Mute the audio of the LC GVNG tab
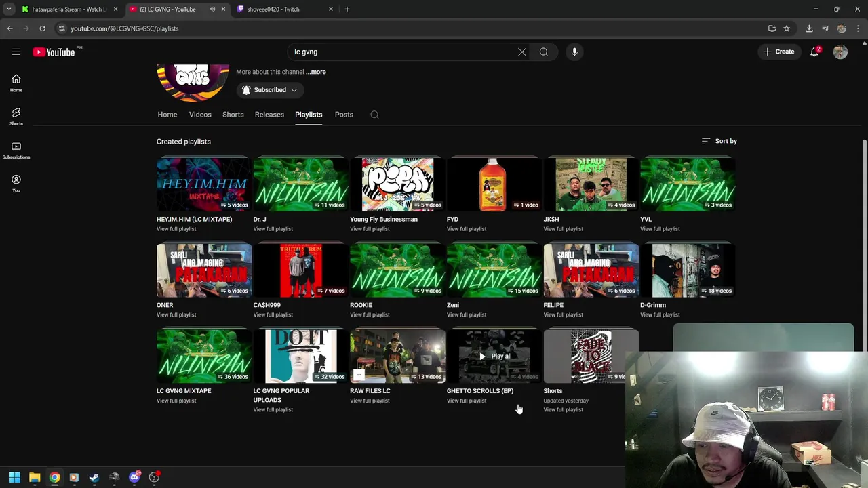Screen dimensions: 868x488 tap(212, 9)
